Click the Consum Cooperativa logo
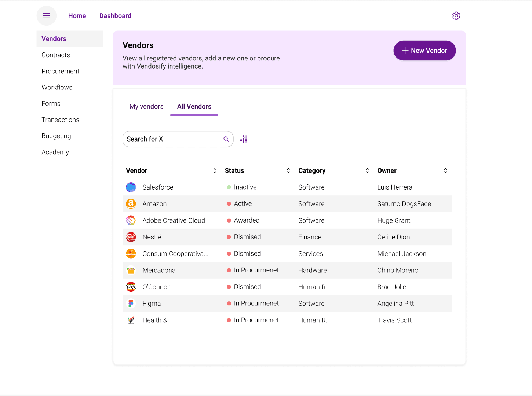 click(x=131, y=254)
